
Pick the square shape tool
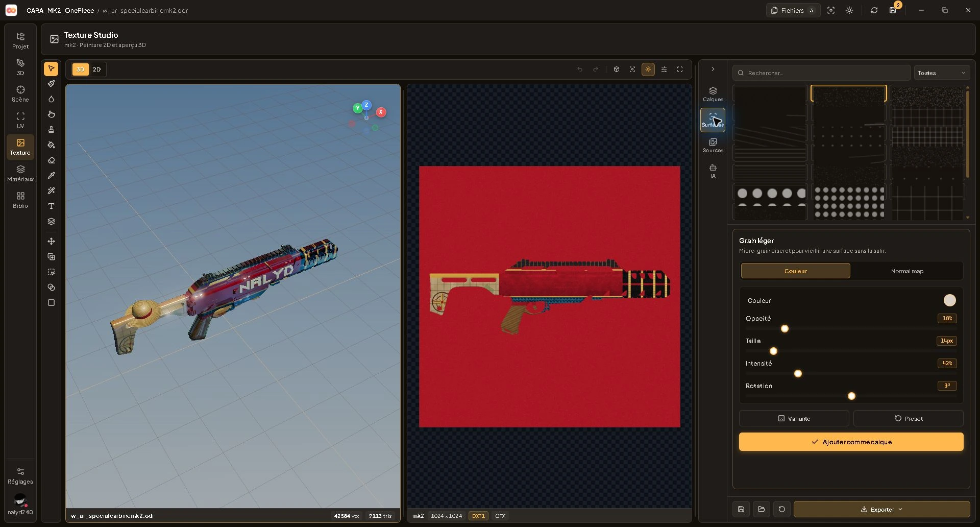[51, 303]
